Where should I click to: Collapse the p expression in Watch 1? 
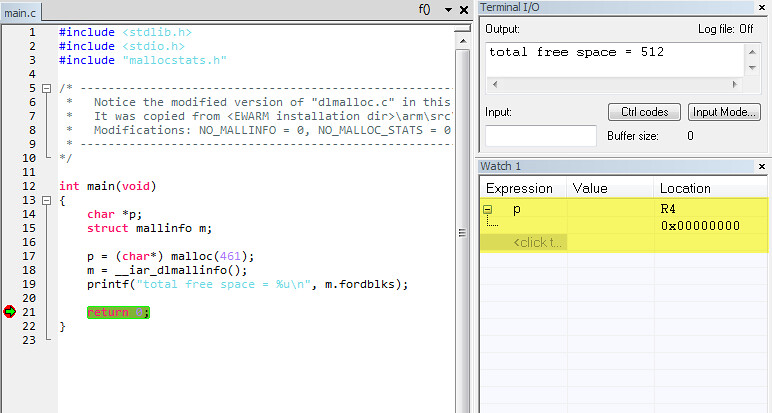click(x=487, y=210)
